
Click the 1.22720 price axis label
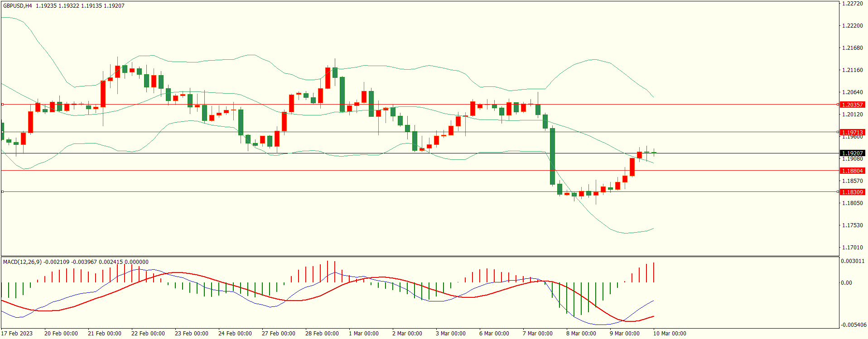click(x=852, y=4)
